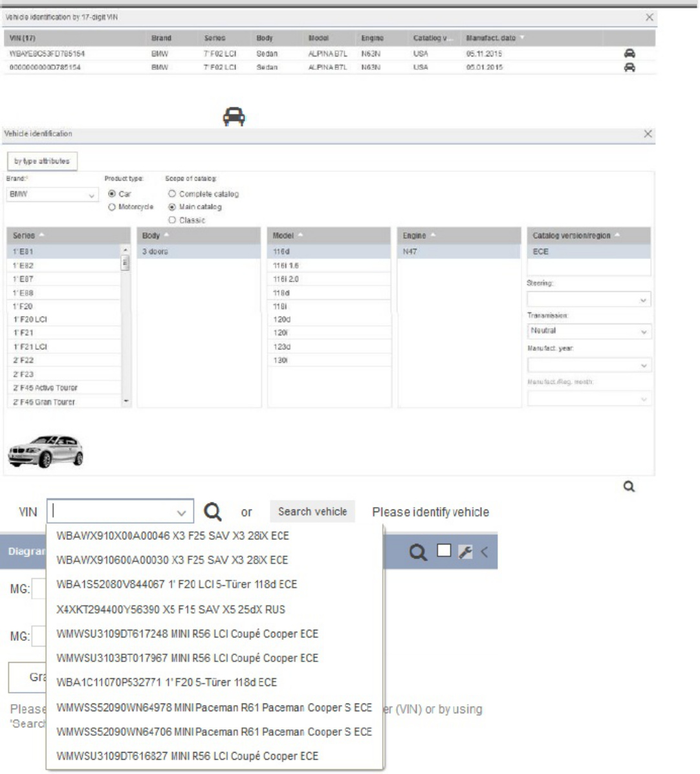This screenshot has width=700, height=774.
Task: Click the BMW 1 series car thumbnail
Action: (45, 451)
